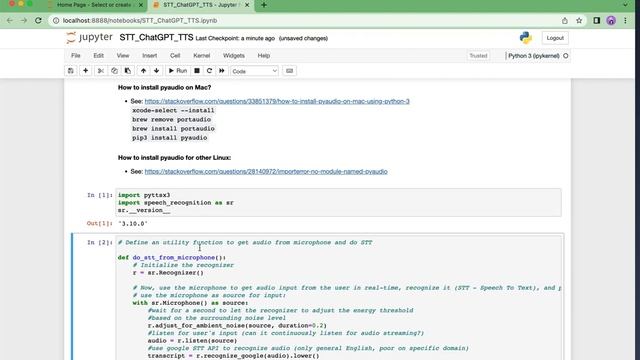Rename the notebook title STT_ChatGPT_TTS
640x360 pixels.
coord(156,38)
